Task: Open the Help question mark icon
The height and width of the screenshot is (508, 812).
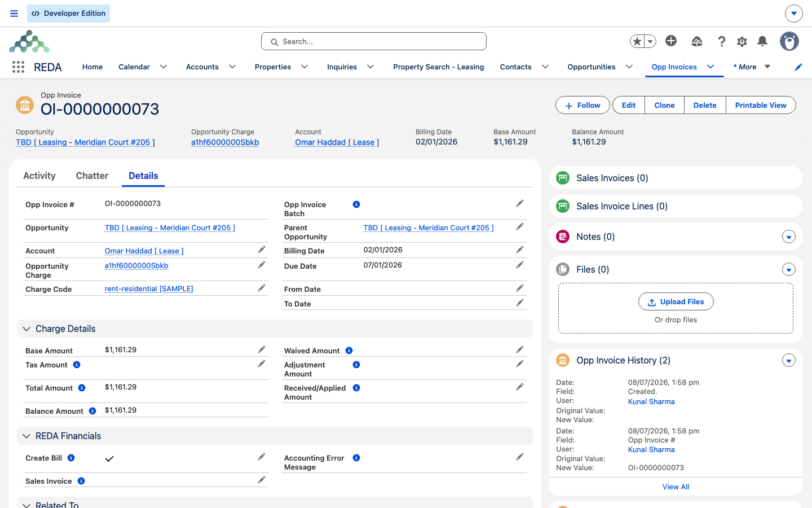Action: pos(721,41)
